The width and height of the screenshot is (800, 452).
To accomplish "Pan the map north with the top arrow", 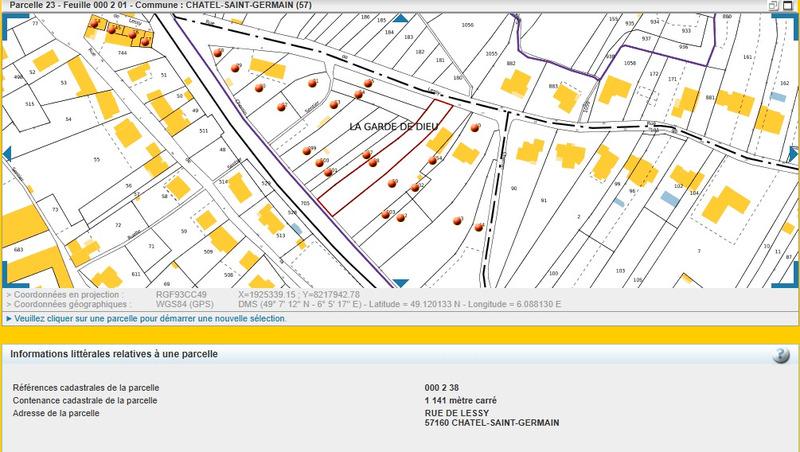I will [x=401, y=18].
